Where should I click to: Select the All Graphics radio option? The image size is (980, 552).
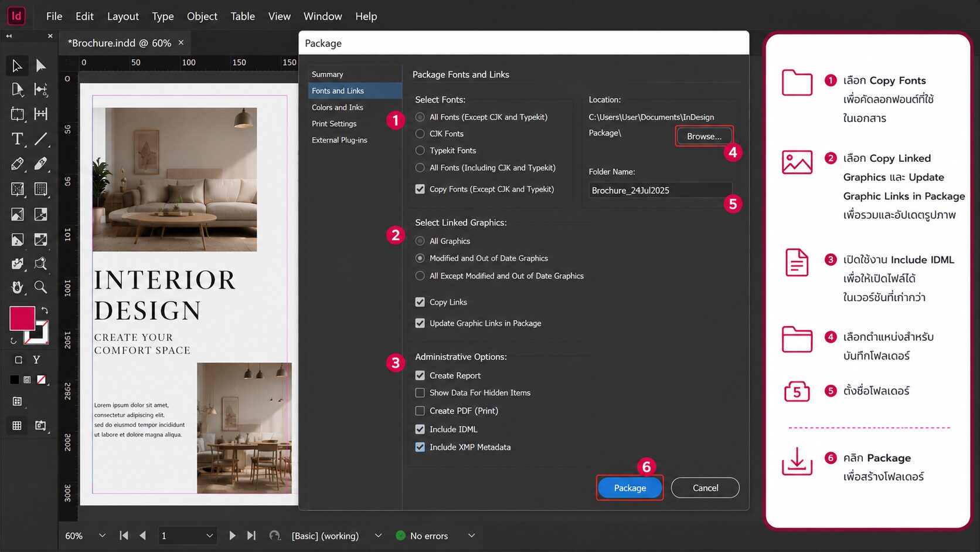[x=420, y=241]
